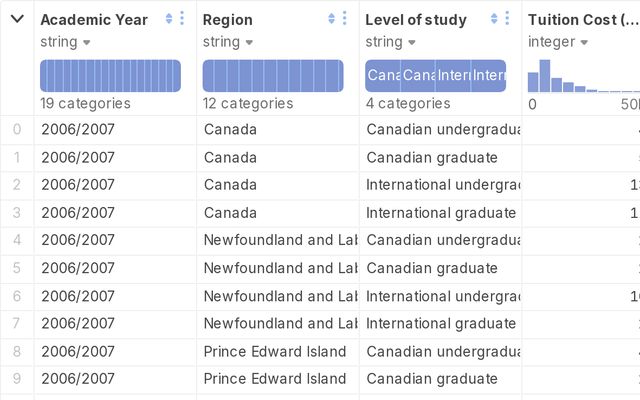Select first 'Cana' segment in Level of study bar
Screen dimensions: 640x400
pos(383,76)
